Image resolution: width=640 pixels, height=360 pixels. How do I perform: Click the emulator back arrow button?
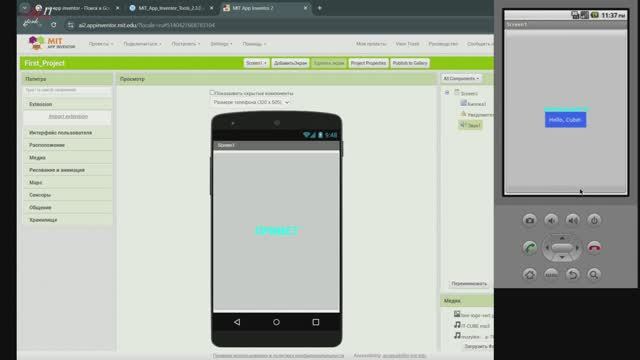coord(573,275)
